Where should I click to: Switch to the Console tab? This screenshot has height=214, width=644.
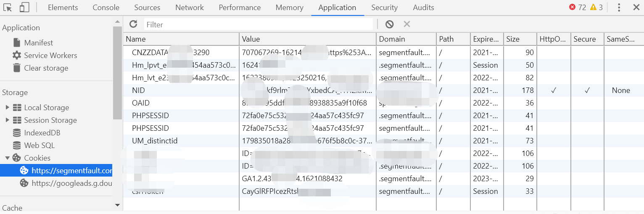tap(106, 7)
